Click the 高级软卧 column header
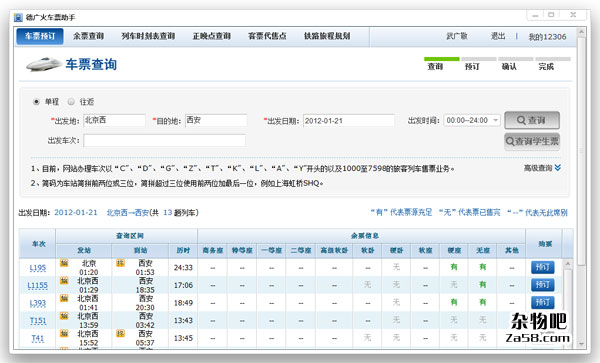600x363 pixels. (x=334, y=251)
